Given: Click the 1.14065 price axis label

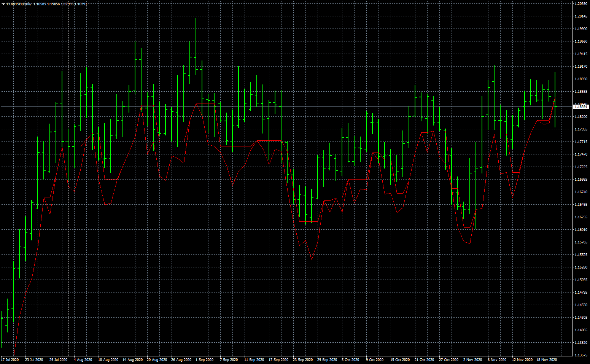Looking at the screenshot, I should pos(580,330).
